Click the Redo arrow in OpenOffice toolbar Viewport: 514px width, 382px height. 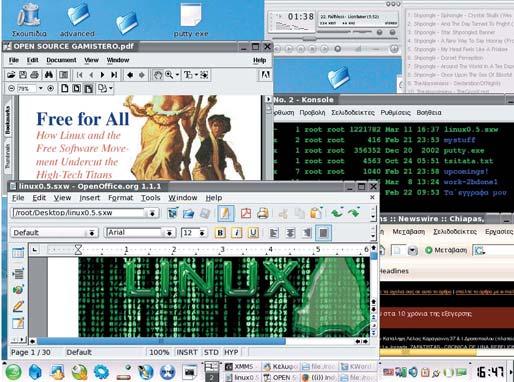[x=354, y=213]
